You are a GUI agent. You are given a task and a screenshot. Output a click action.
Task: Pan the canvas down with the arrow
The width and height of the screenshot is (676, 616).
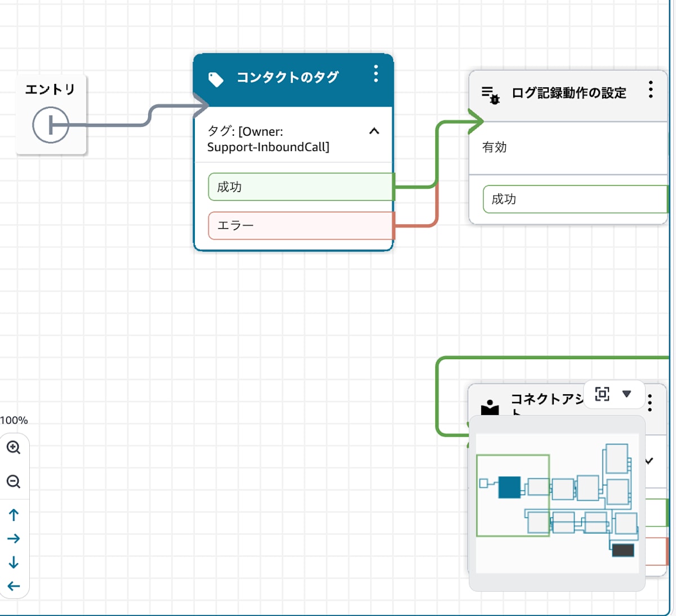[14, 563]
